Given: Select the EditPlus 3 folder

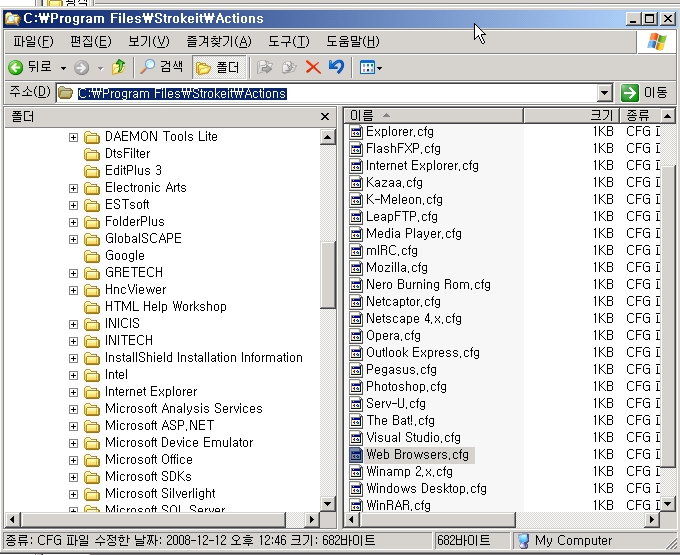Looking at the screenshot, I should tap(133, 170).
